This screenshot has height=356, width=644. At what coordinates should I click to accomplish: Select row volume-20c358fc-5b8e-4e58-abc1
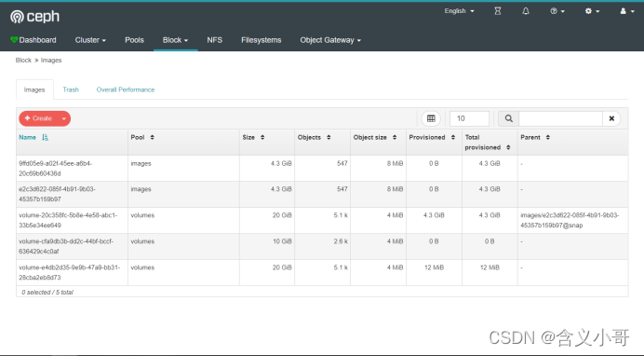322,220
